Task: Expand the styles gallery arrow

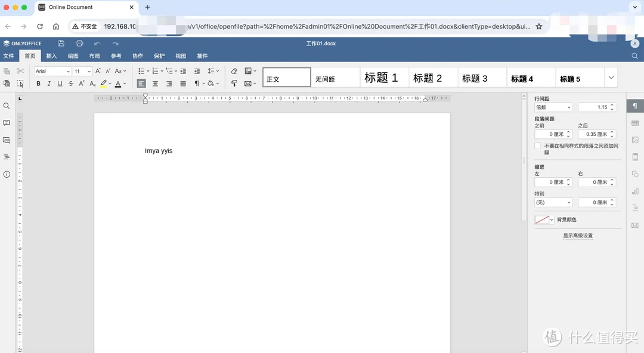Action: click(611, 78)
